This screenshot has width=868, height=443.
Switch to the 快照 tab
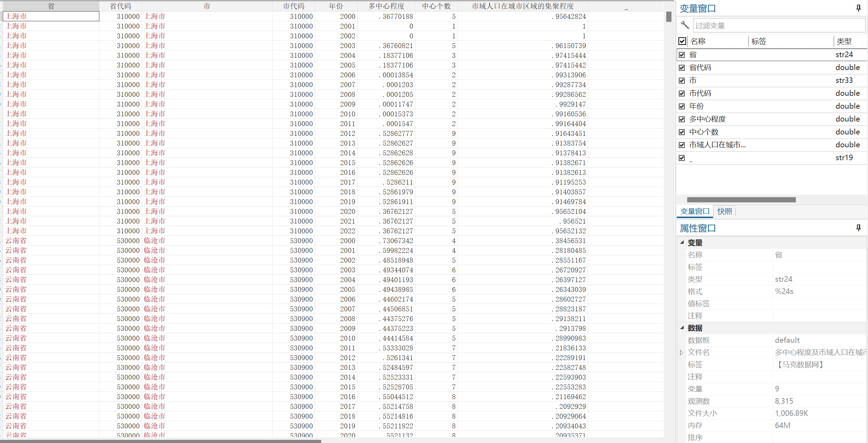[x=725, y=211]
